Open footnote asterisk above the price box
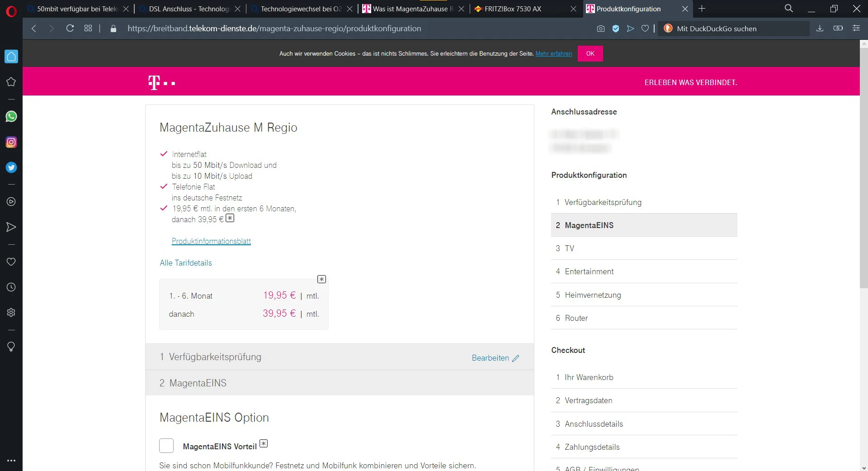 321,279
